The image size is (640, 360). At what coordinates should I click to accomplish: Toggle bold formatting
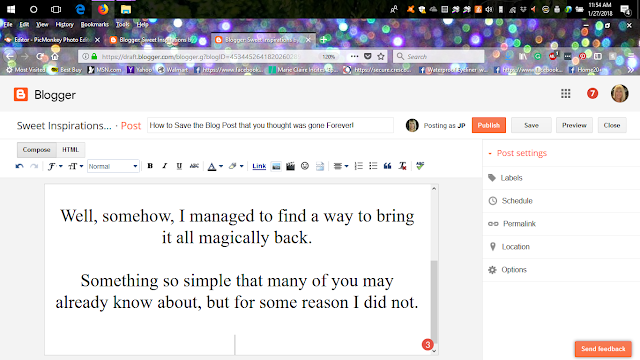(150, 166)
